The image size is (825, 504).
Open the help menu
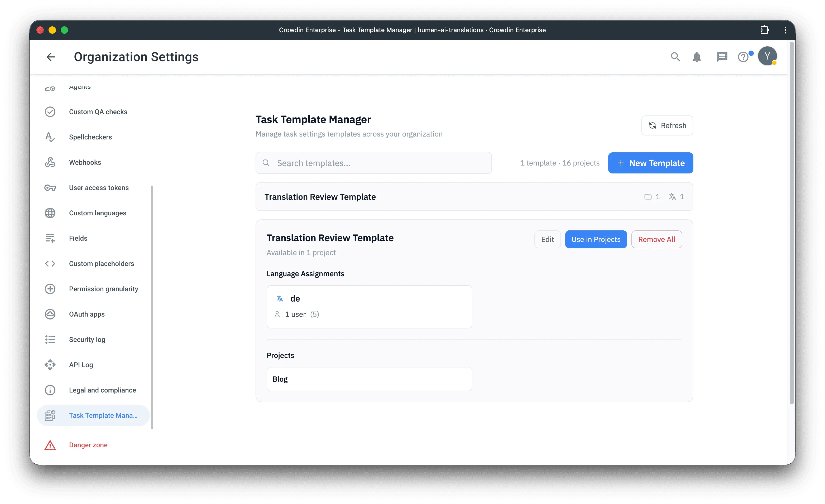click(x=744, y=57)
